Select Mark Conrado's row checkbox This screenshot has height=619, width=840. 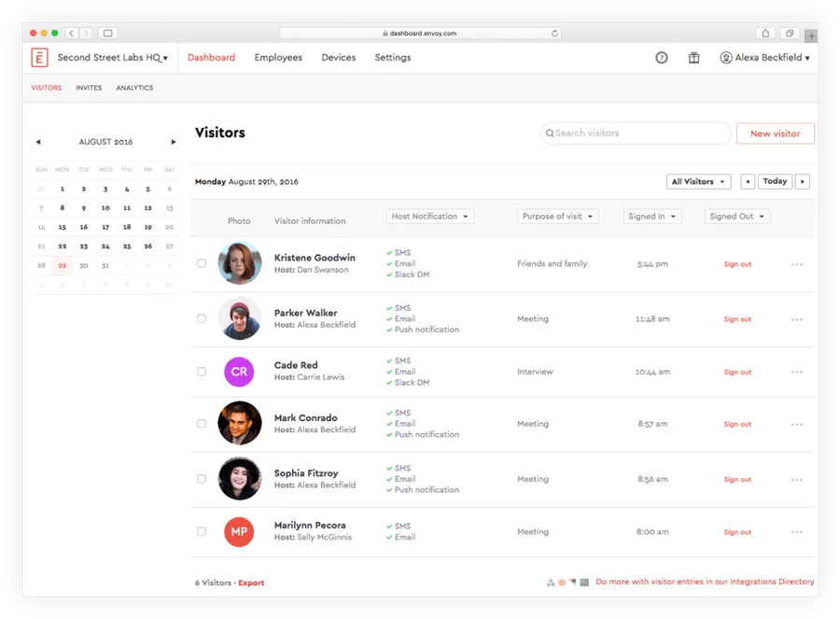202,424
